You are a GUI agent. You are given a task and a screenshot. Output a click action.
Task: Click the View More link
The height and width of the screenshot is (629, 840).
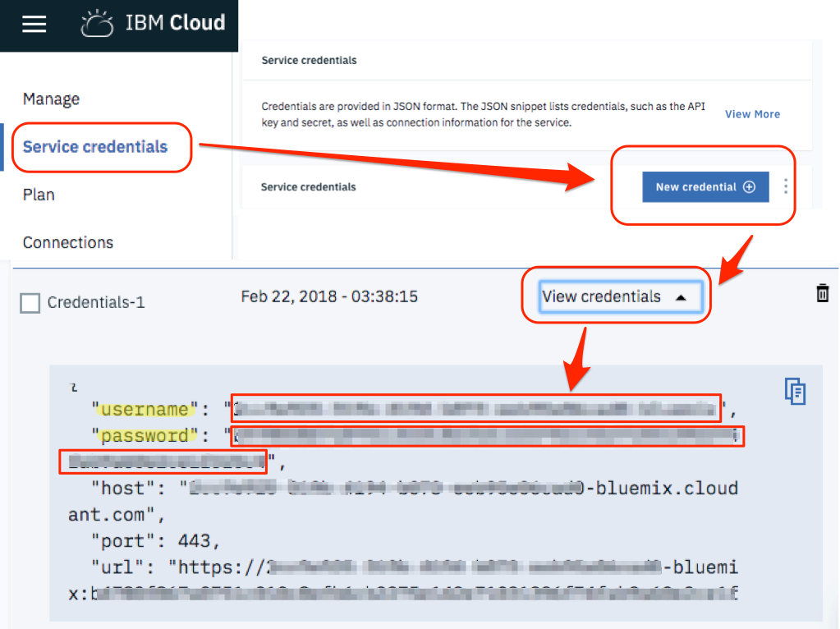[752, 114]
